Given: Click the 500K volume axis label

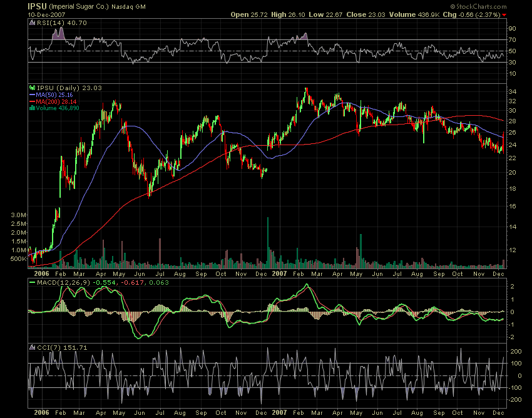Looking at the screenshot, I should (18, 258).
